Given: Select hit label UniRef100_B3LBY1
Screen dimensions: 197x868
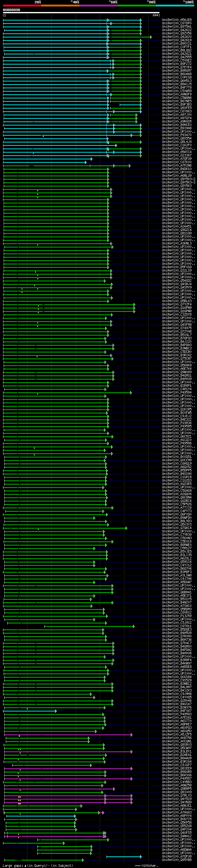Looking at the screenshot, I should click(177, 751).
